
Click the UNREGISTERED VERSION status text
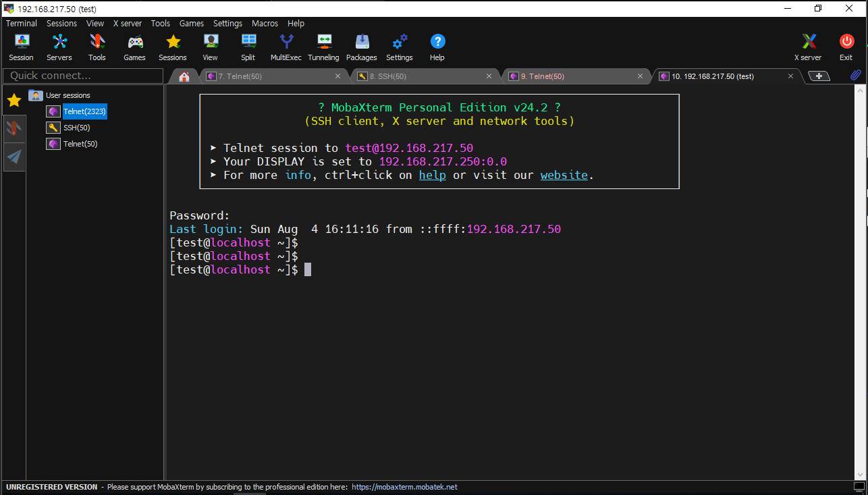click(51, 487)
